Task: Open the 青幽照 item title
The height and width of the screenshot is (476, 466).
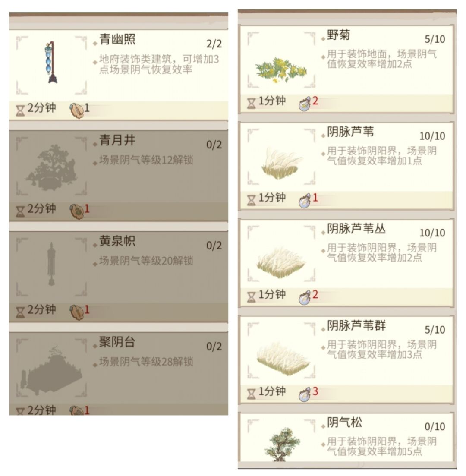Action: coord(117,39)
